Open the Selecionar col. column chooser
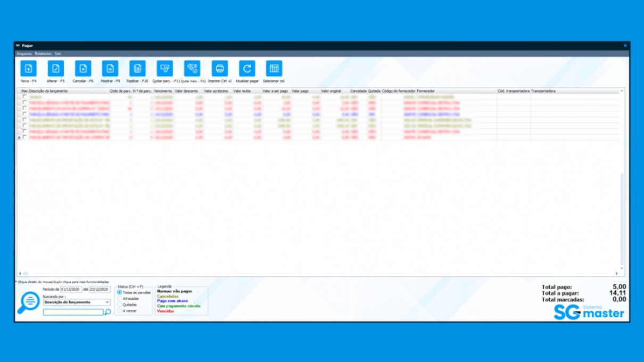This screenshot has height=362, width=644. tap(274, 69)
